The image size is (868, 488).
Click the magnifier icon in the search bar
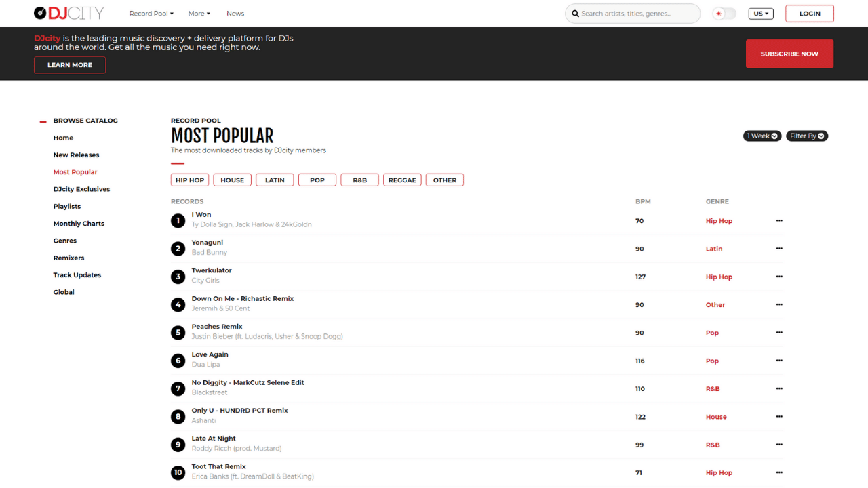pos(575,14)
